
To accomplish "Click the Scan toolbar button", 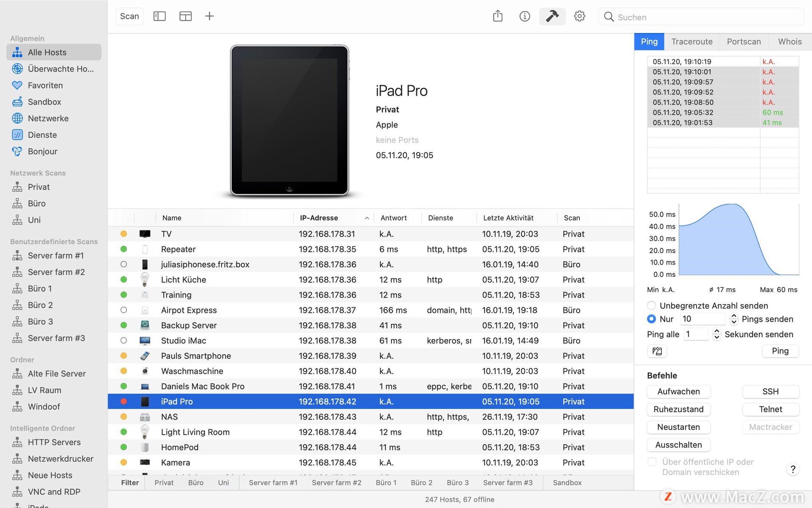I will pyautogui.click(x=129, y=17).
